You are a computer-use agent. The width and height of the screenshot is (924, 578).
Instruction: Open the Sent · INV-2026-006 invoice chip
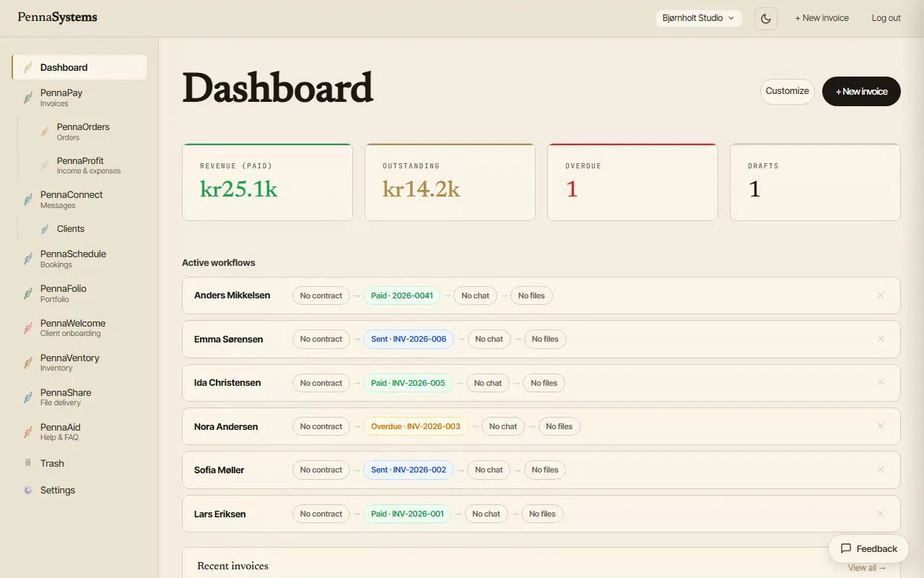[x=409, y=339]
